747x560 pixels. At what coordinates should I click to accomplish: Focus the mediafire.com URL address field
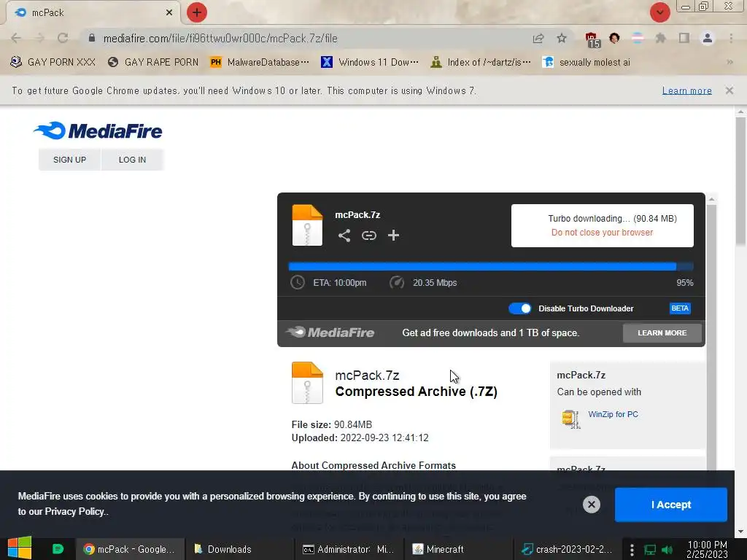[220, 39]
